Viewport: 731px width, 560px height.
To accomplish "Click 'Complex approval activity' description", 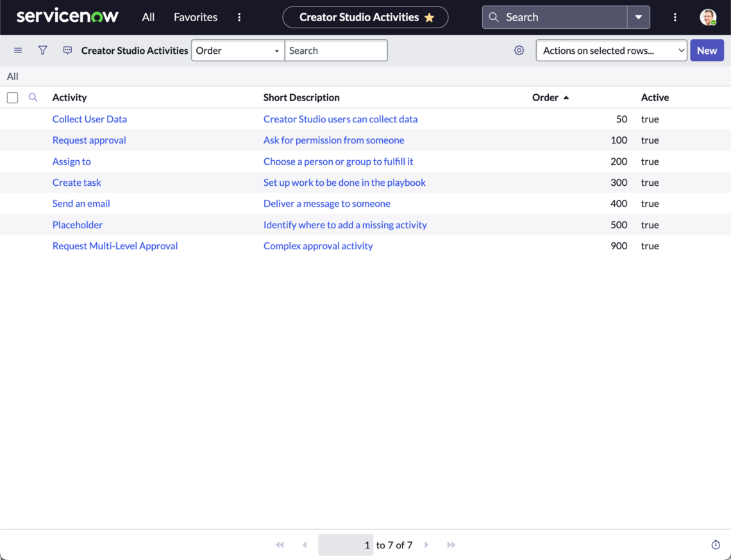I will 318,246.
